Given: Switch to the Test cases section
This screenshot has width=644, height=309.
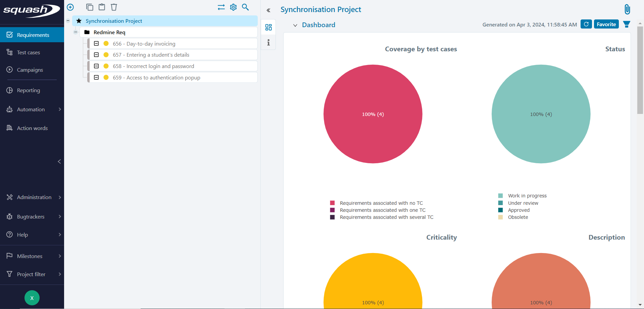Looking at the screenshot, I should point(28,52).
